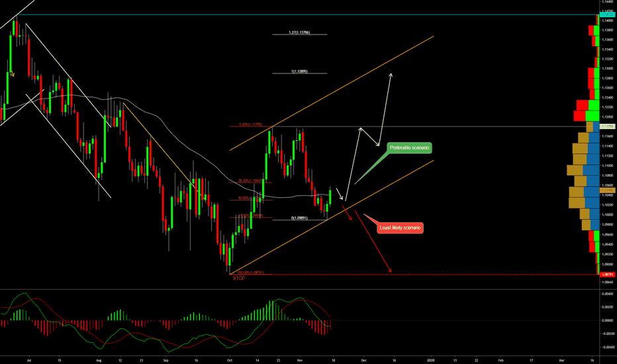The height and width of the screenshot is (364, 617).
Task: Select the red STOP text label
Action: 239,279
